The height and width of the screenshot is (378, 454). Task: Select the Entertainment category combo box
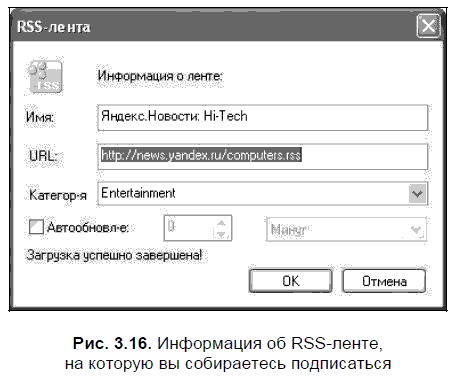[x=263, y=194]
